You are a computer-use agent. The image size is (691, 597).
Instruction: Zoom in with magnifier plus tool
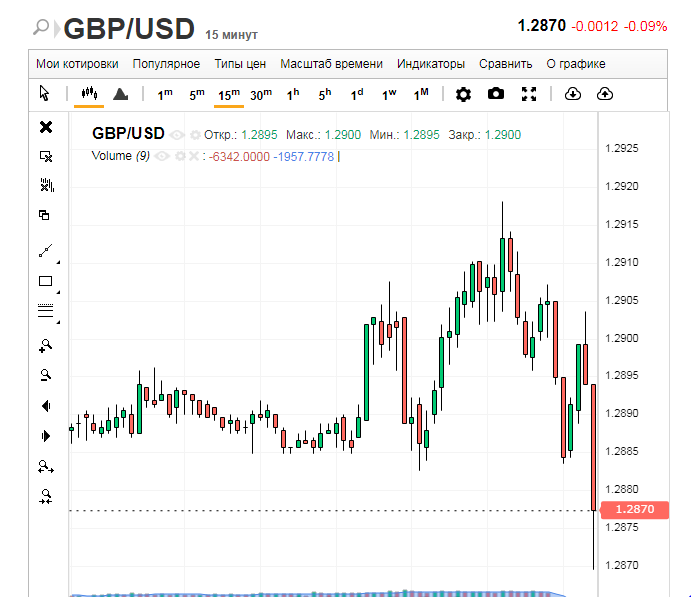(x=45, y=346)
